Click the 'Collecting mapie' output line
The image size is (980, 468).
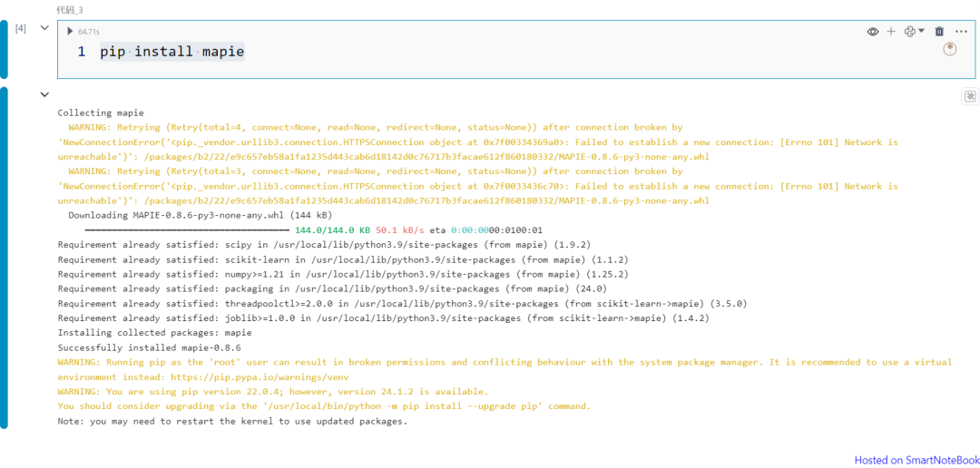[x=101, y=113]
